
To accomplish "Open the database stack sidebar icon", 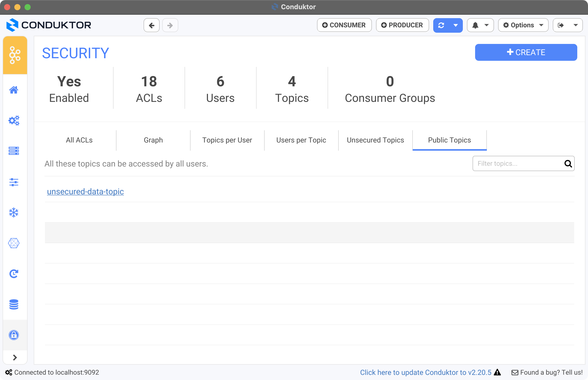I will [14, 304].
